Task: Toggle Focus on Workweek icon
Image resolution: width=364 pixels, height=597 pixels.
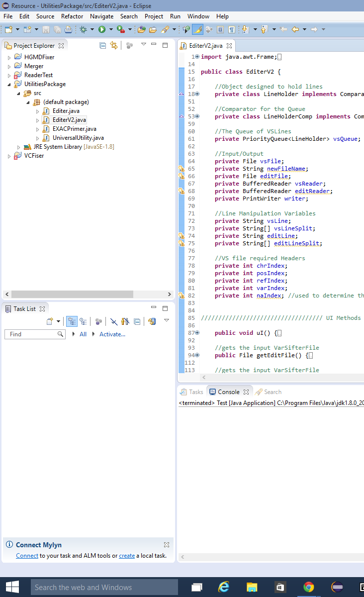Action: [98, 322]
